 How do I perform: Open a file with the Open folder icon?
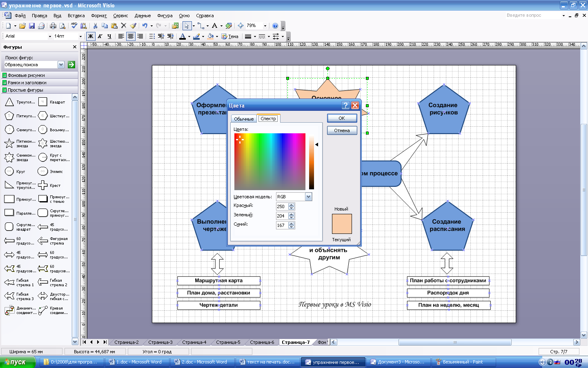(x=22, y=26)
